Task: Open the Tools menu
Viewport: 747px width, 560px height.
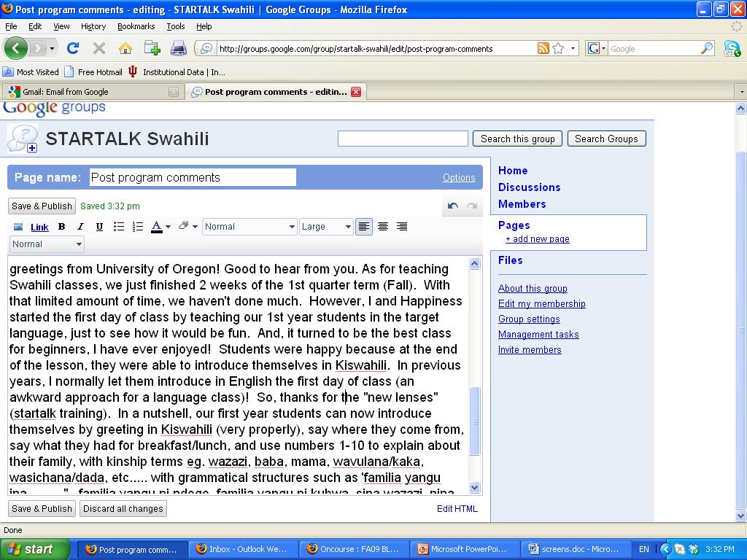Action: (x=175, y=26)
